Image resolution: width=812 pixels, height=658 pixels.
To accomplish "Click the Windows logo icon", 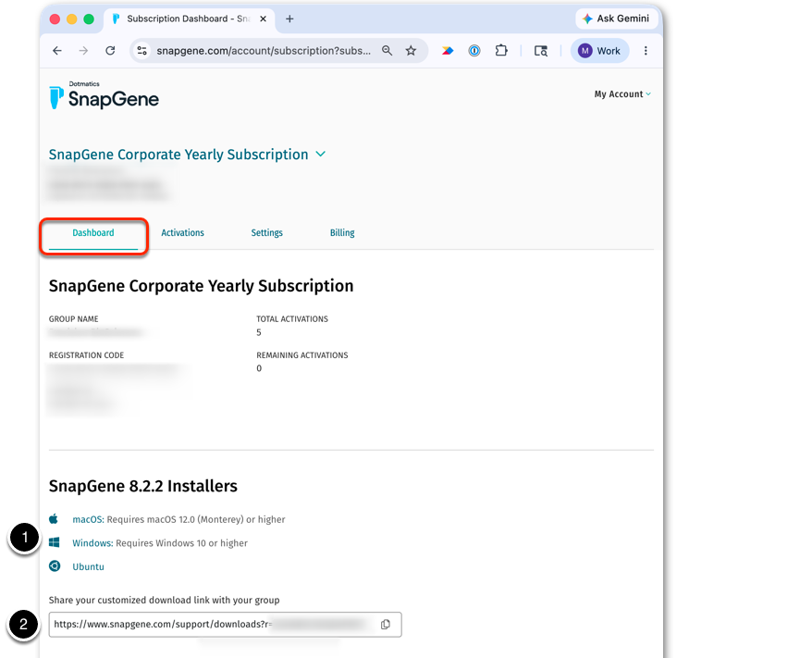I will (x=55, y=542).
